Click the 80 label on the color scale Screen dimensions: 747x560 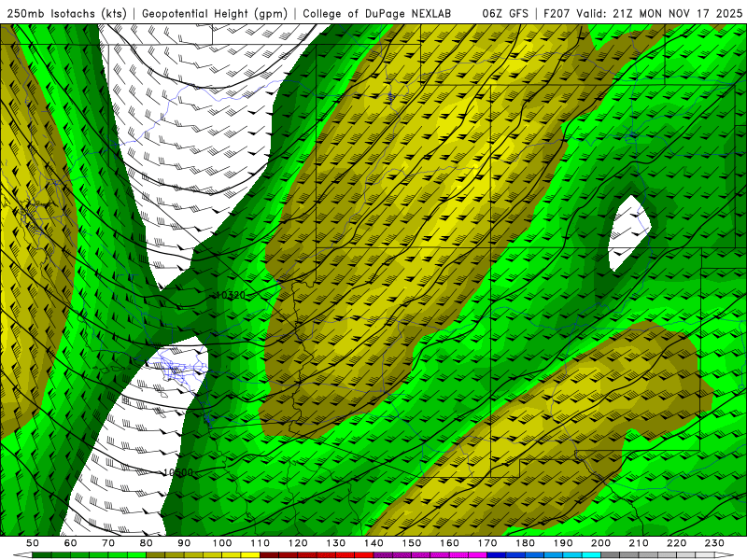coord(147,543)
